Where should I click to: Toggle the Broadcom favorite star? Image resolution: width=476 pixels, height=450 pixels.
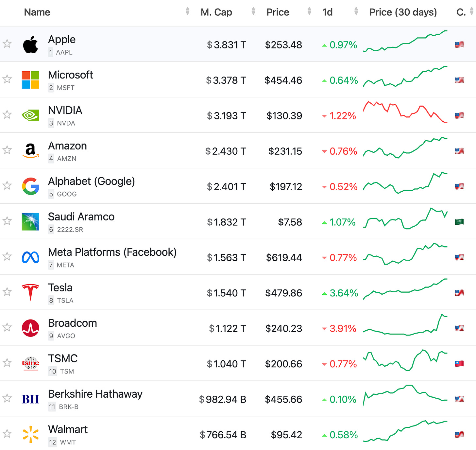[x=7, y=327]
